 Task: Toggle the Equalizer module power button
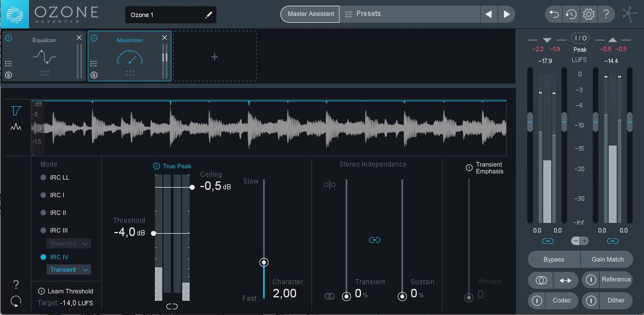coord(9,38)
